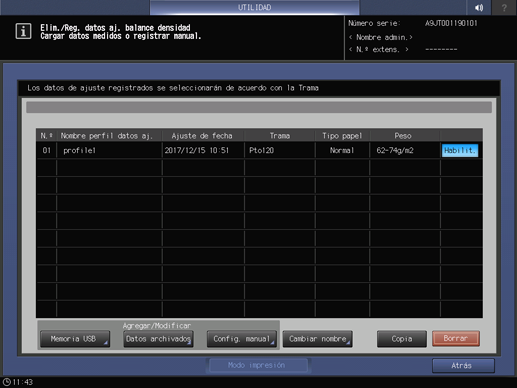Click the Nombre admin. field label
Image resolution: width=517 pixels, height=388 pixels.
click(381, 37)
